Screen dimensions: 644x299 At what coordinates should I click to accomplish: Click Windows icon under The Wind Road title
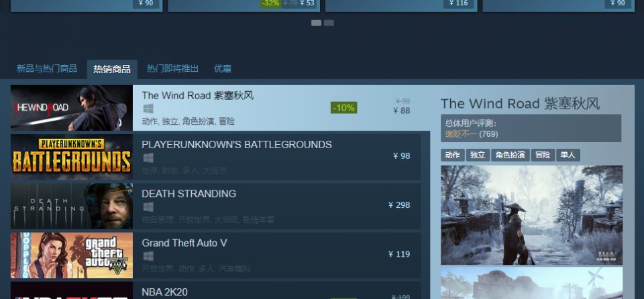click(x=148, y=109)
